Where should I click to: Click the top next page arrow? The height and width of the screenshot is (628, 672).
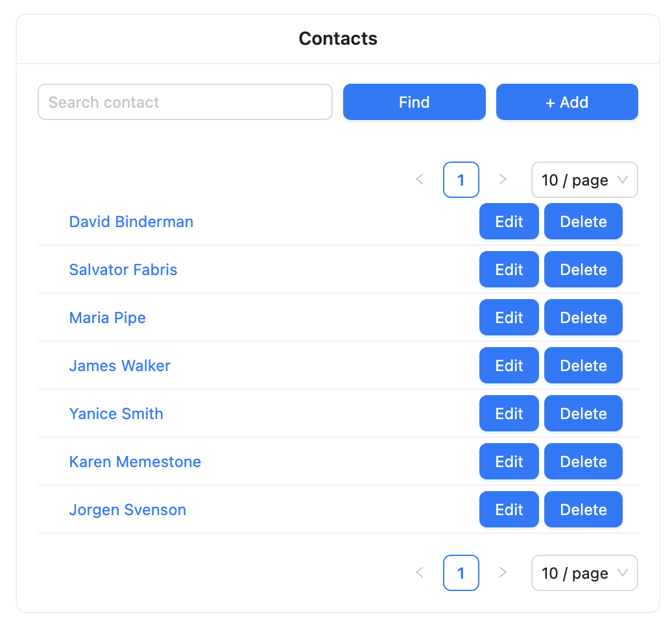502,180
